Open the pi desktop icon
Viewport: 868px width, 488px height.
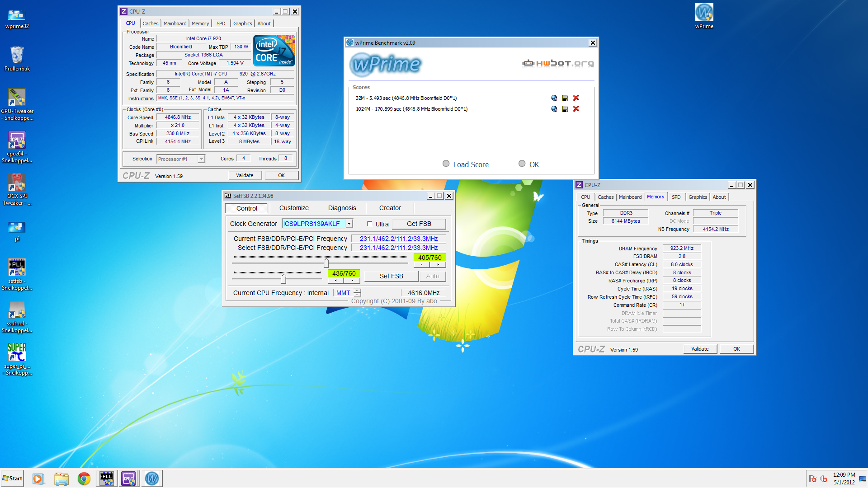click(x=17, y=231)
